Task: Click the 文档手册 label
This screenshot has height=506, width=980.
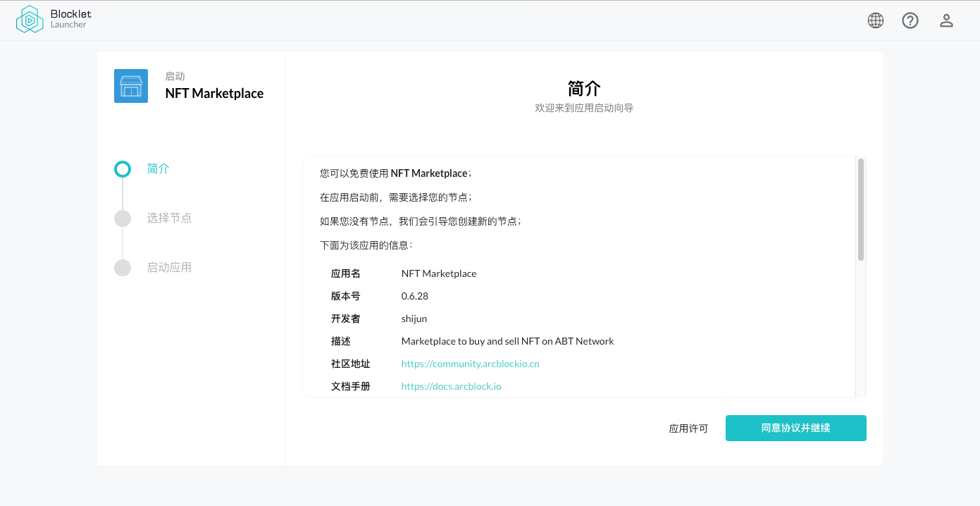Action: click(x=351, y=386)
